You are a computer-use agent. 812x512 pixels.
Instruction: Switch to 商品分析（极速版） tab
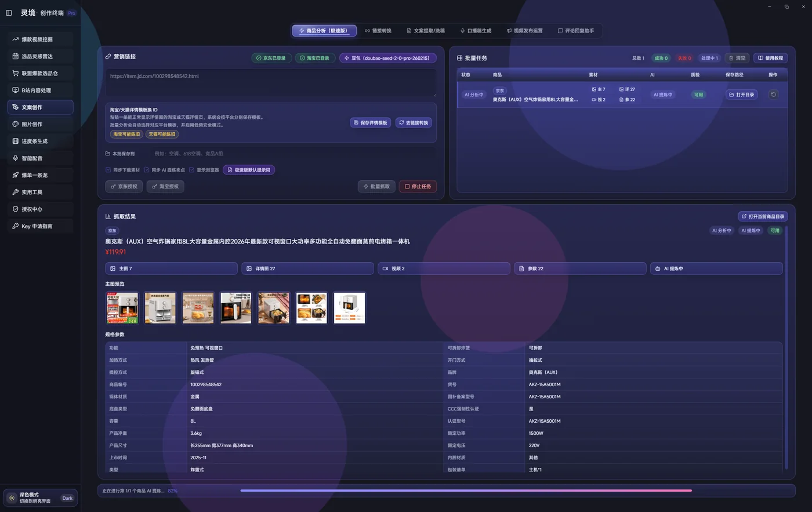[324, 31]
